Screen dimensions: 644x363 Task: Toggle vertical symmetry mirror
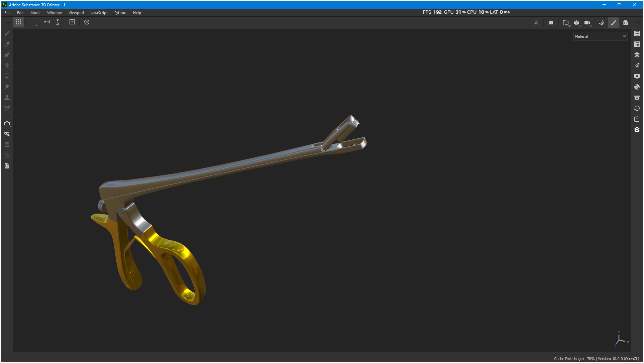(x=58, y=22)
